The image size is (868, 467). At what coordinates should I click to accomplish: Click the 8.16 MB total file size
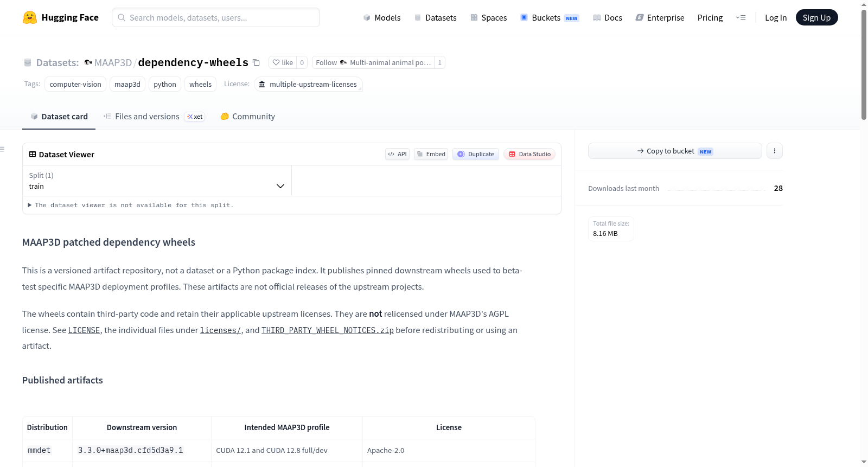(605, 234)
